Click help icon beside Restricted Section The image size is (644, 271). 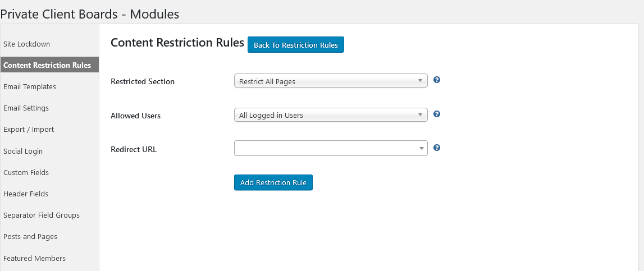(437, 80)
